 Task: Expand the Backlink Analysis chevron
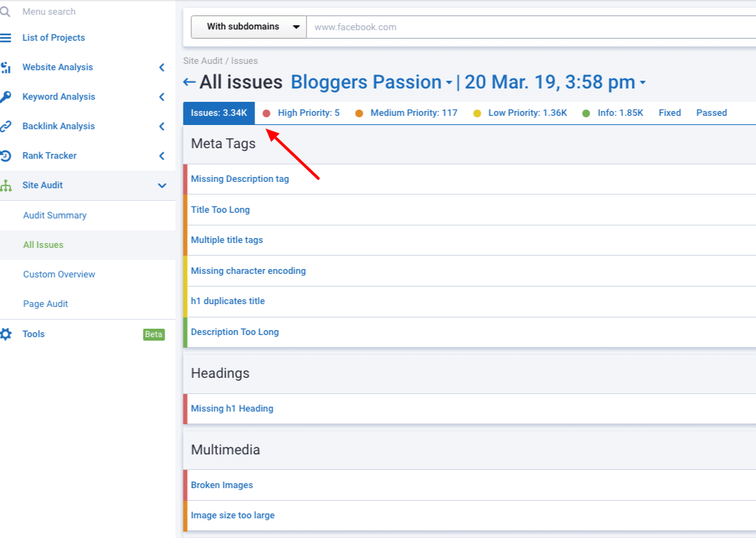coord(162,126)
